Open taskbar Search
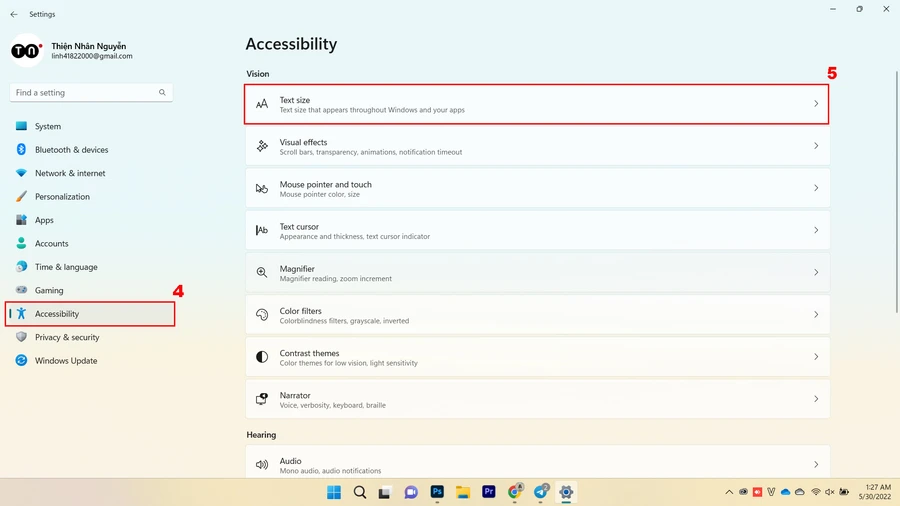This screenshot has width=900, height=506. (x=360, y=492)
